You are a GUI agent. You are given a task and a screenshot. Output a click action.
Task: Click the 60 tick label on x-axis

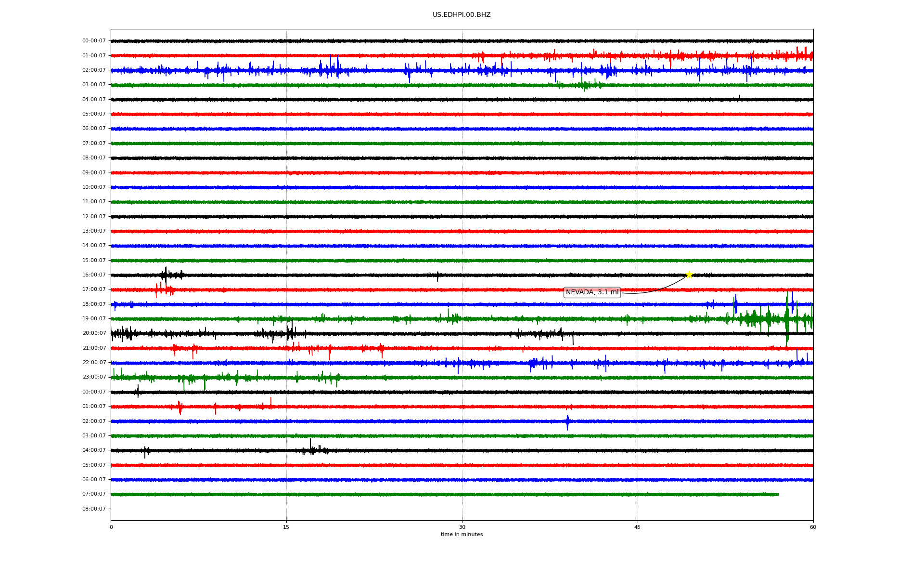point(813,527)
